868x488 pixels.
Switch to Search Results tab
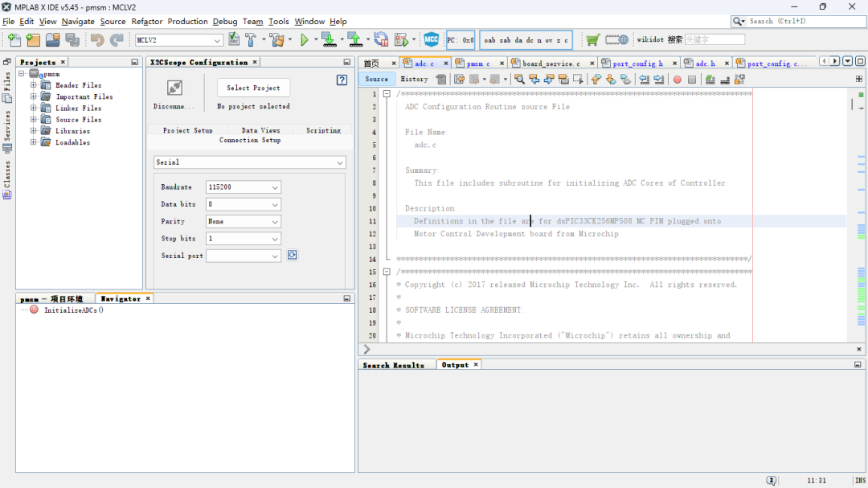coord(394,365)
